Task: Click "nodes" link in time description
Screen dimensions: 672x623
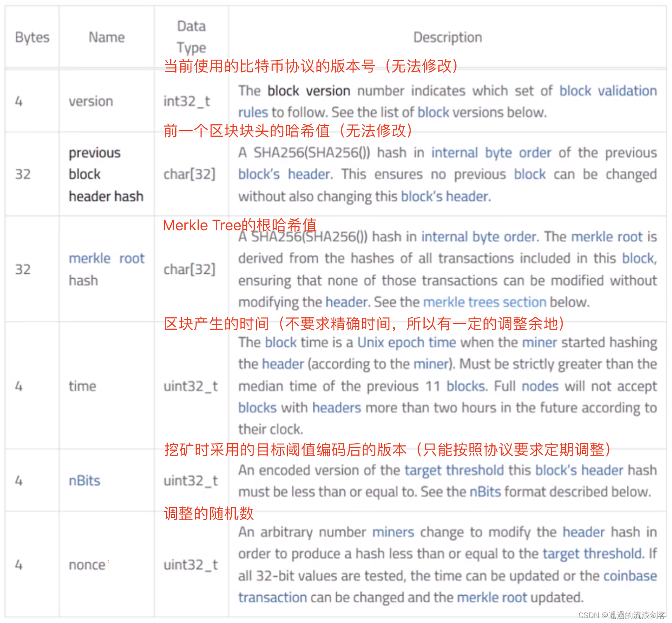Action: pyautogui.click(x=540, y=386)
